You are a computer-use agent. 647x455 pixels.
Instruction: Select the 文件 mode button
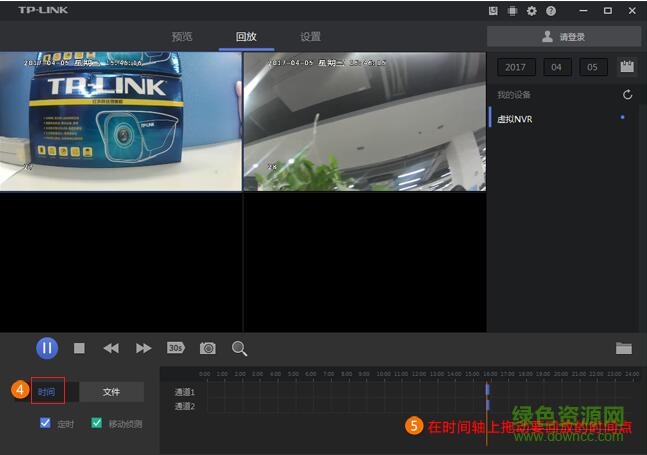[x=111, y=392]
